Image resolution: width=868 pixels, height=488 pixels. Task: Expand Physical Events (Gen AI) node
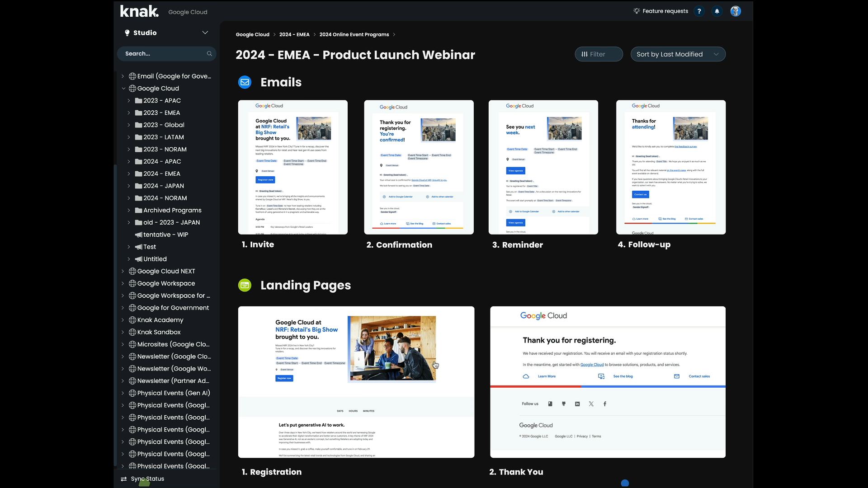coord(123,394)
